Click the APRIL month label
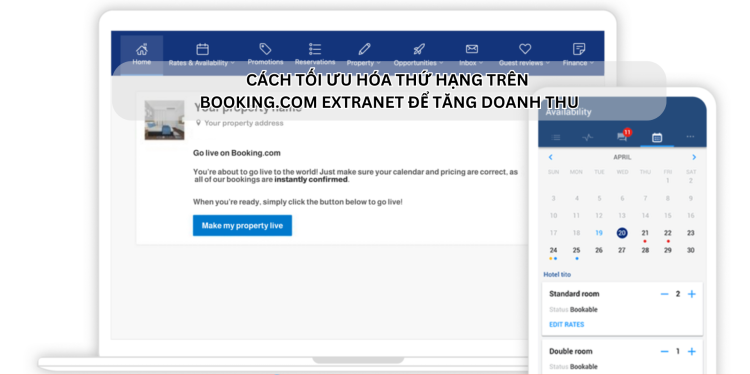This screenshot has width=750, height=375. (622, 157)
